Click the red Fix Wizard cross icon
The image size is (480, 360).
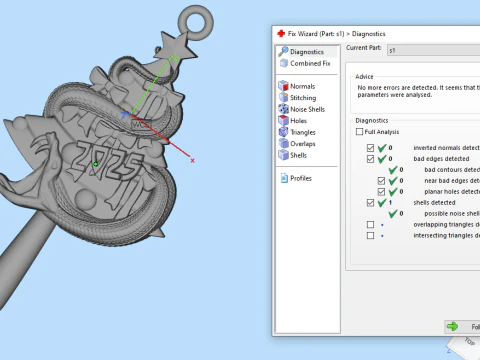coord(281,34)
